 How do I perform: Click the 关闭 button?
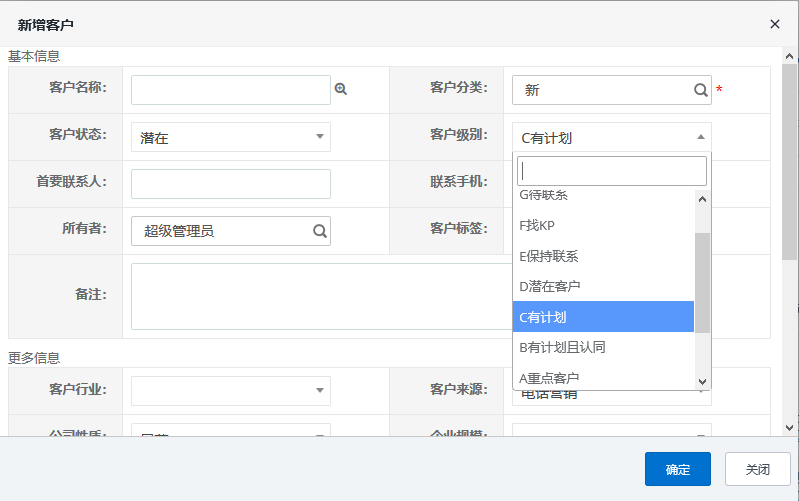pos(758,469)
